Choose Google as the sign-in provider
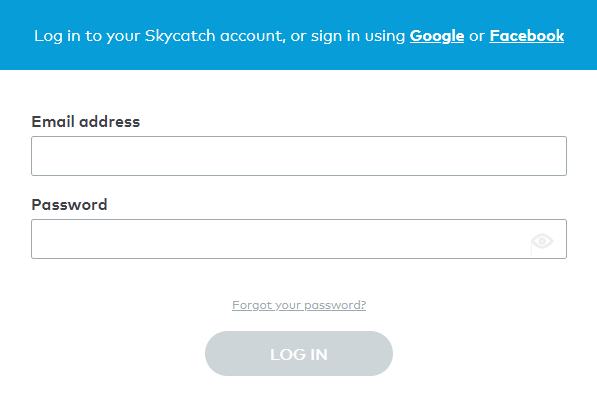This screenshot has width=597, height=414. (x=437, y=36)
